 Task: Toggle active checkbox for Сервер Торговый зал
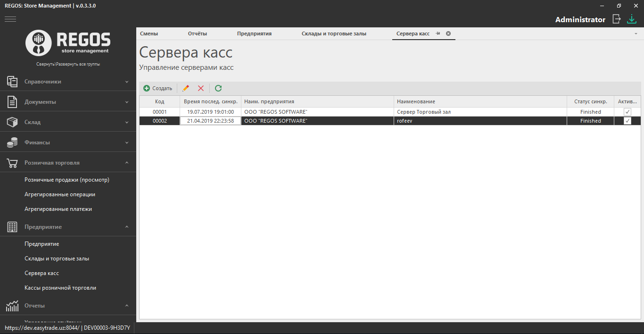[627, 112]
